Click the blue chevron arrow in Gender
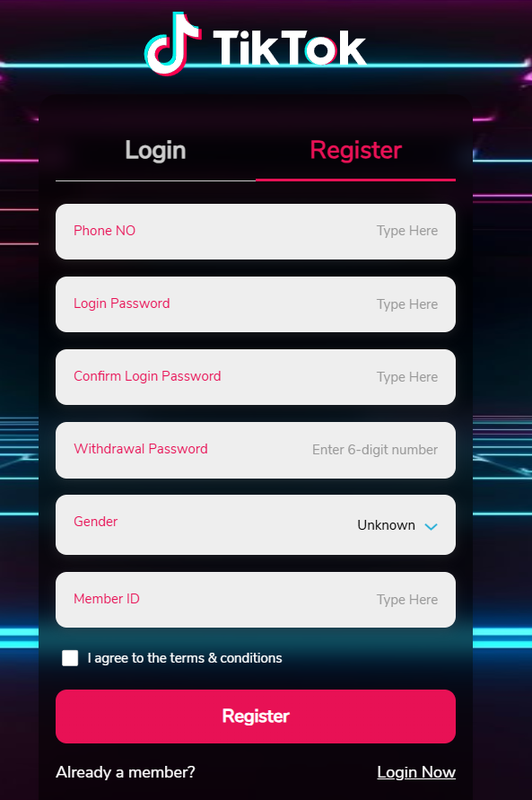This screenshot has height=800, width=532. 432,526
